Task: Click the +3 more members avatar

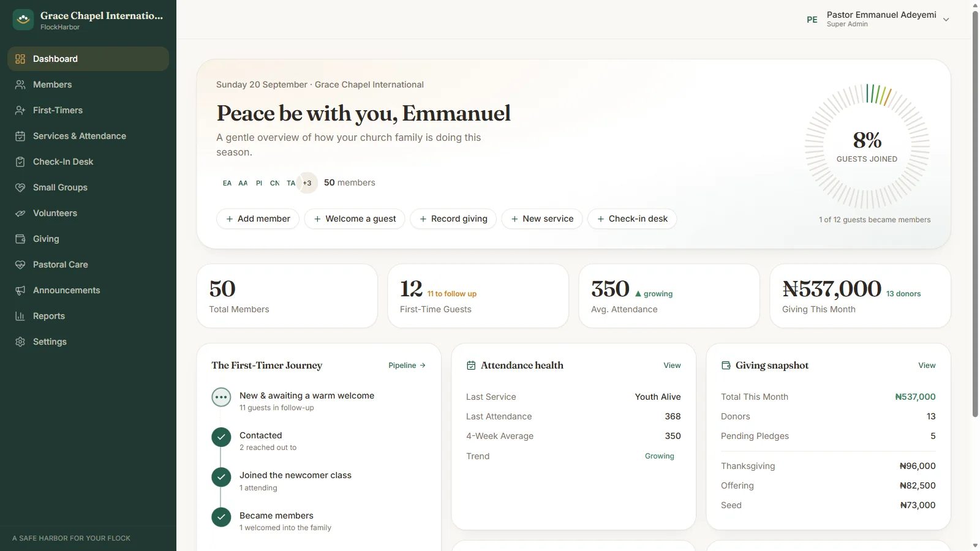Action: click(x=307, y=183)
